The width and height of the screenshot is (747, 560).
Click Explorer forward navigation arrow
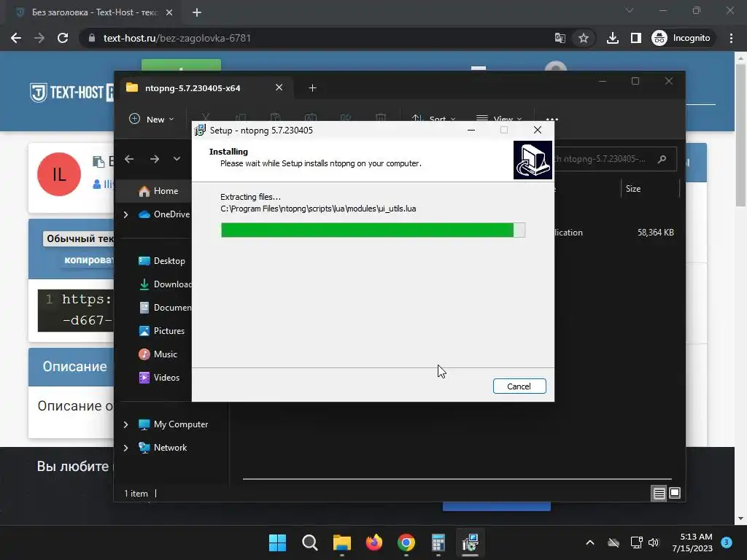click(155, 159)
